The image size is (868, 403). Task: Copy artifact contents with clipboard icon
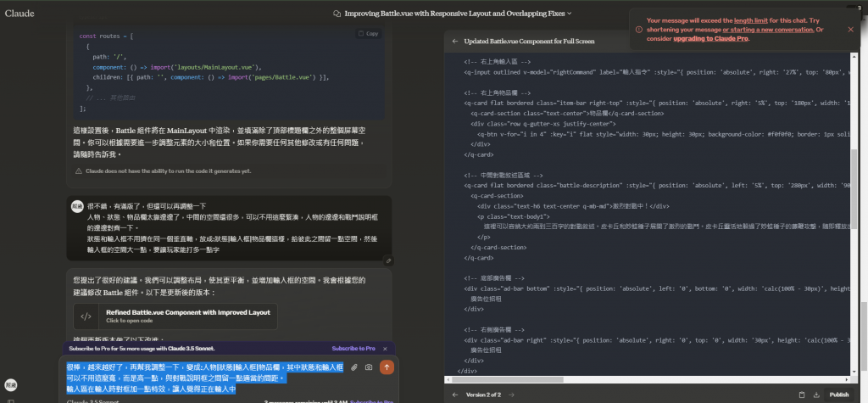pos(801,395)
